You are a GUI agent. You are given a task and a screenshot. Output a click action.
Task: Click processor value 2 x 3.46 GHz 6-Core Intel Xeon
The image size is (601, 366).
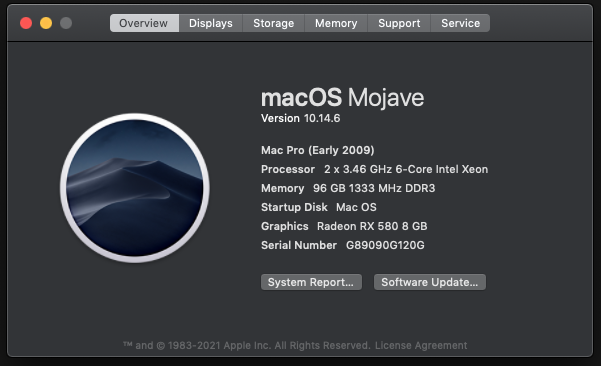tap(406, 169)
